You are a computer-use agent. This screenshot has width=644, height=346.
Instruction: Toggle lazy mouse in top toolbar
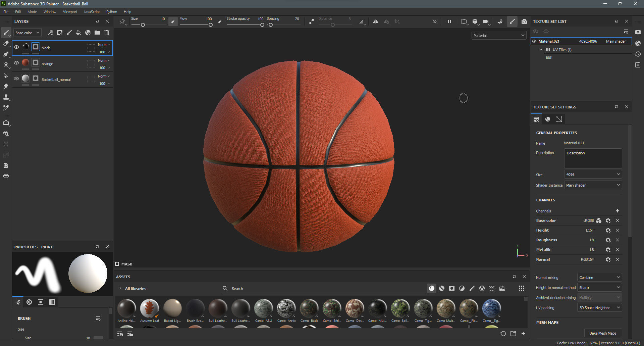tap(312, 21)
